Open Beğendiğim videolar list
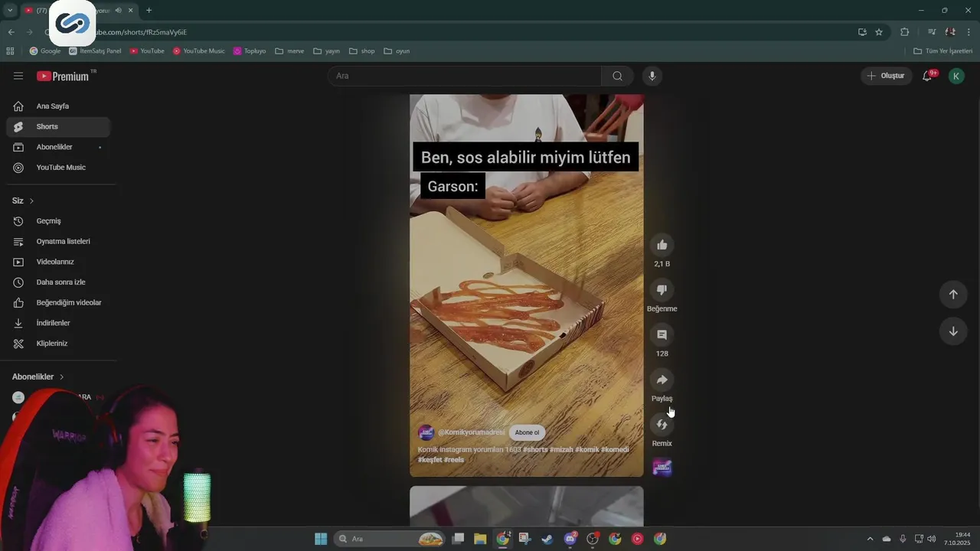Image resolution: width=980 pixels, height=551 pixels. pos(58,302)
